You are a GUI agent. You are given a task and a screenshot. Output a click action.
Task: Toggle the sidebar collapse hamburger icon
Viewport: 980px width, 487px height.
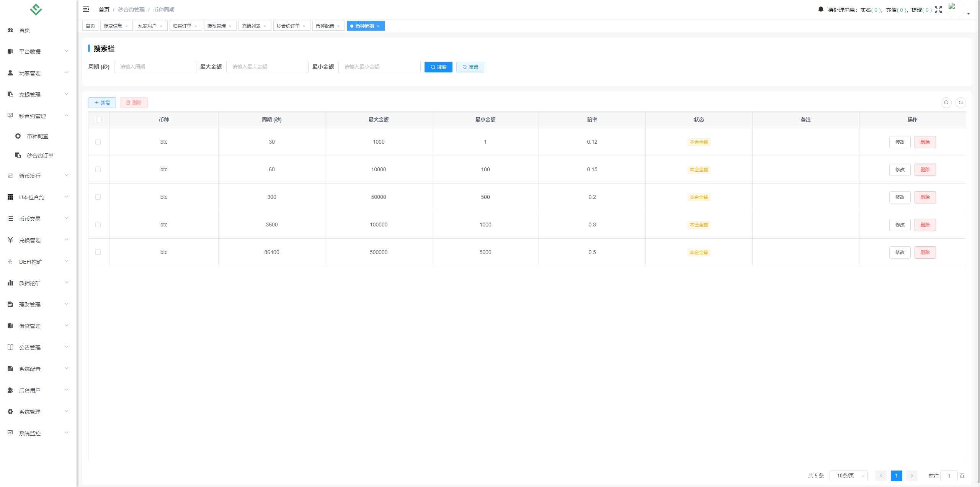tap(86, 9)
